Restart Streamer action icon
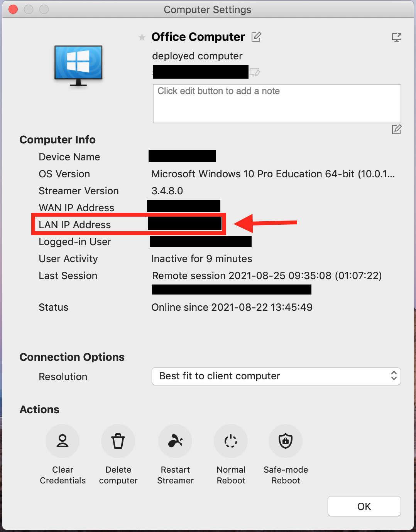The image size is (416, 532). 175,441
